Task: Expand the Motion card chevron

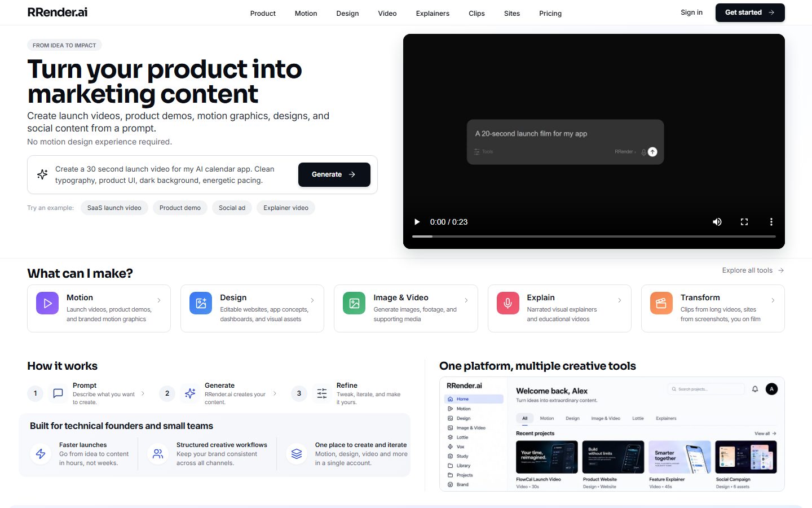Action: 159,300
